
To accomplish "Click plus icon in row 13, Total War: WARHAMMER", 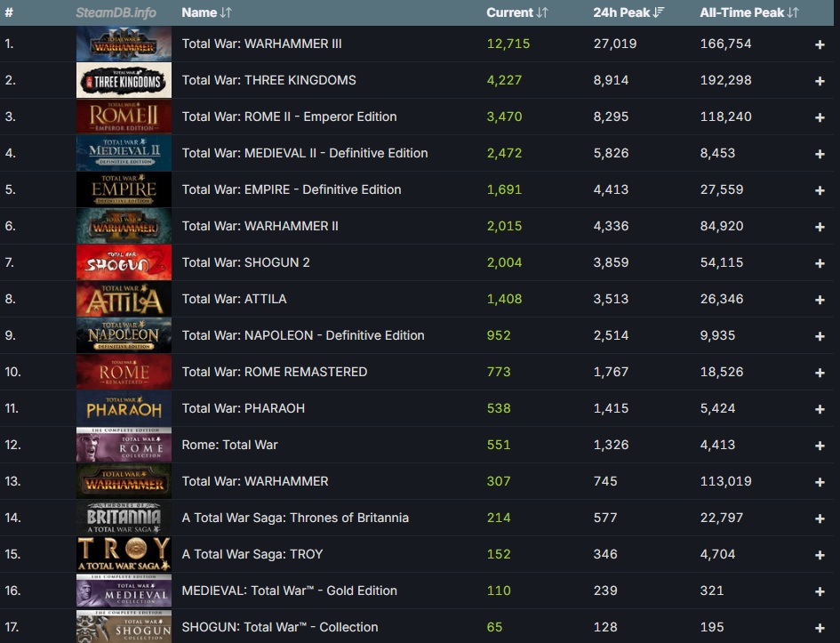I will click(x=820, y=482).
